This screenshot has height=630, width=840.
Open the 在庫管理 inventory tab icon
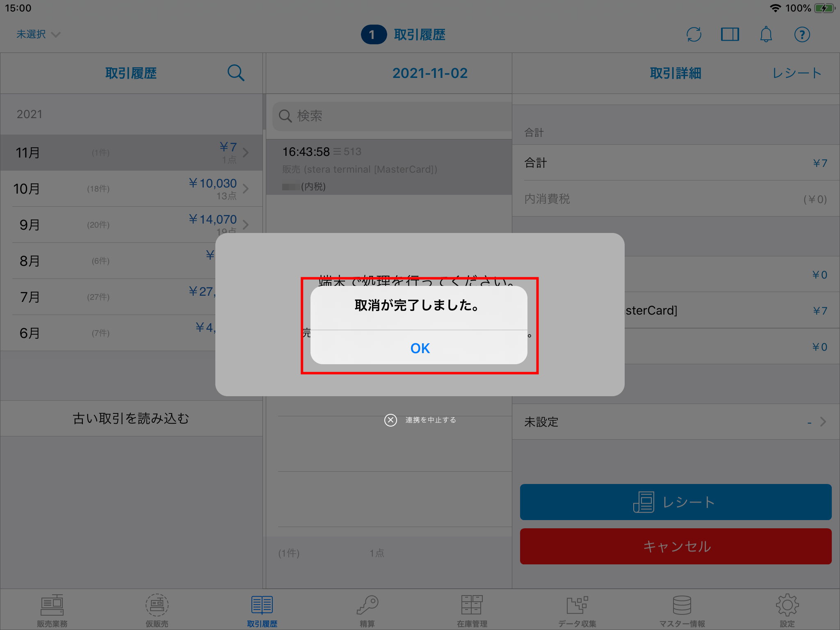[472, 610]
